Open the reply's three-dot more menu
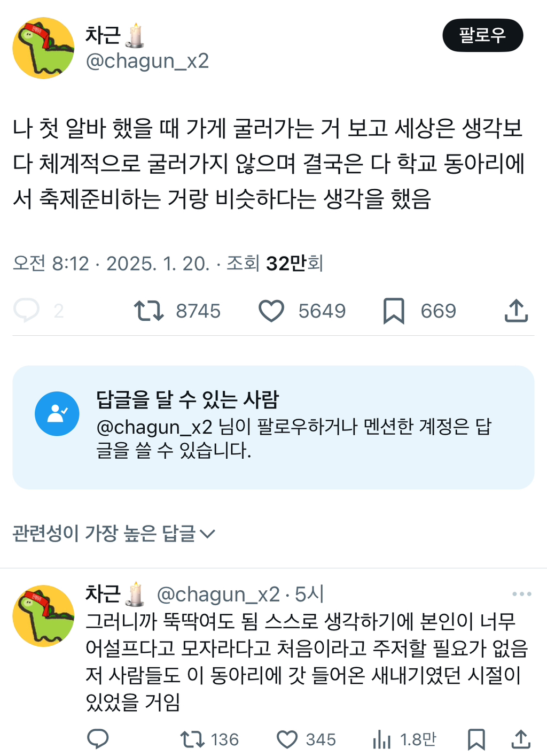 pos(521,594)
